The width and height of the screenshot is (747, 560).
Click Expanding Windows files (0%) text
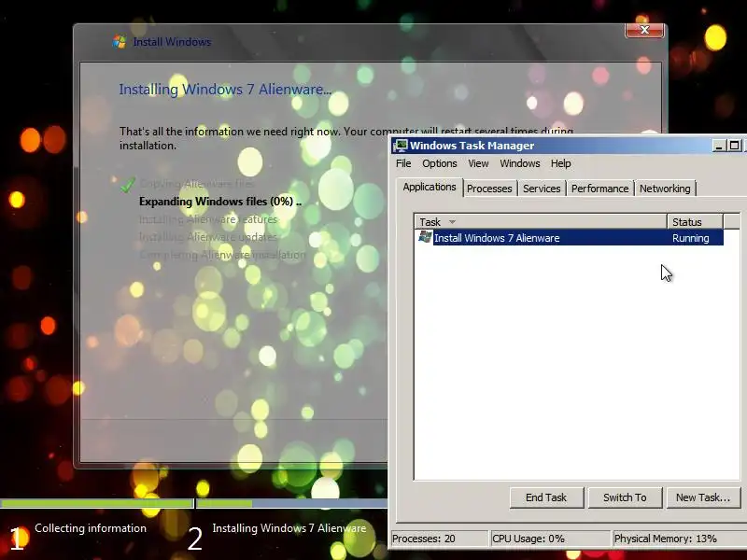point(220,202)
